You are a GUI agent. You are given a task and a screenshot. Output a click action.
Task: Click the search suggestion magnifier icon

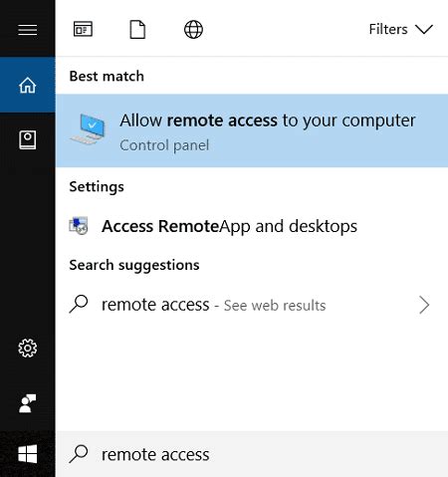pyautogui.click(x=79, y=304)
